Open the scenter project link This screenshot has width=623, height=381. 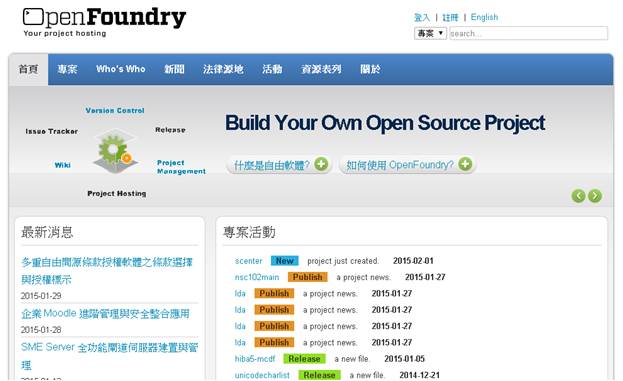248,261
